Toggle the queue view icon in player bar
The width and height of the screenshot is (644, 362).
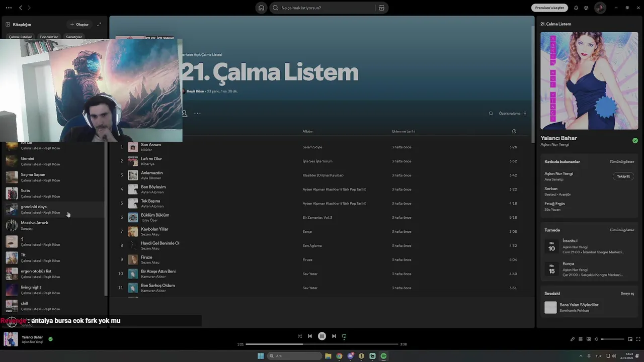580,339
